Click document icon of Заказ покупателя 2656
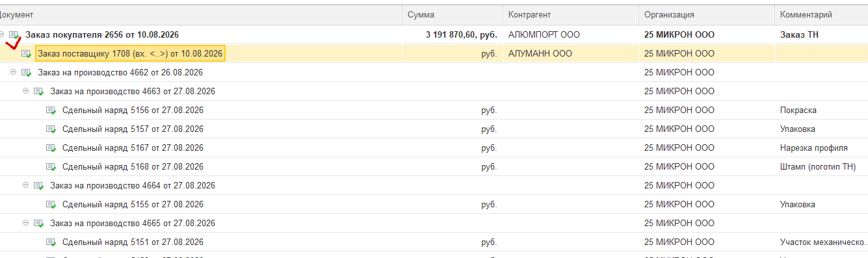868x258 pixels. point(14,35)
